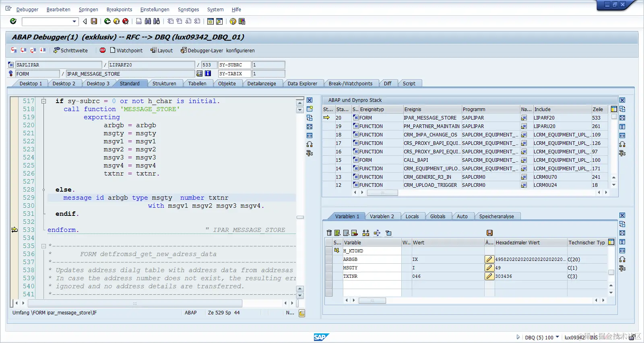The width and height of the screenshot is (644, 343).
Task: Close the ABAP stack tool with X icon
Action: (622, 100)
